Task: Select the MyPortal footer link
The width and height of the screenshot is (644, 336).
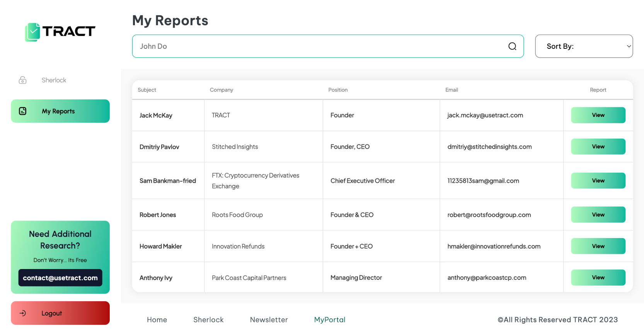Action: 330,320
